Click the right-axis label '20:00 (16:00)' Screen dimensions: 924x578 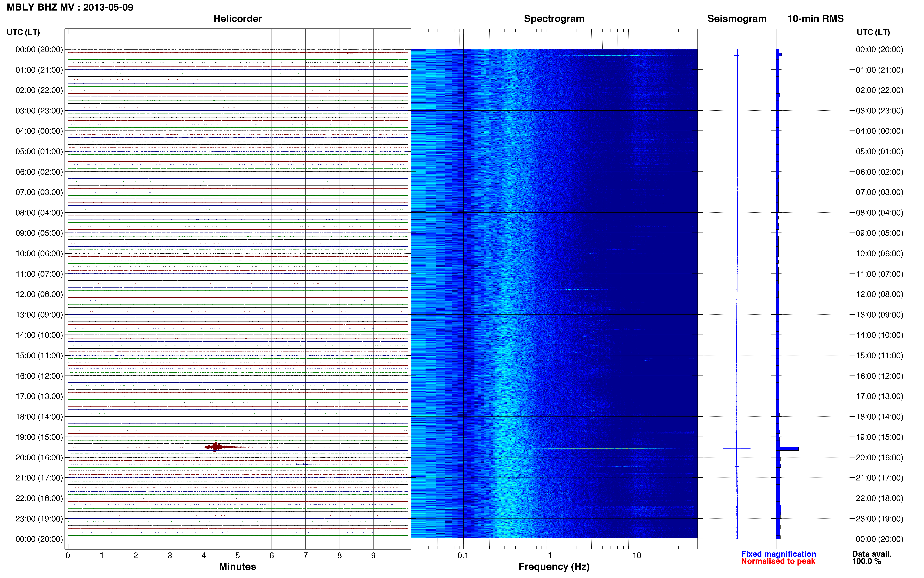879,458
